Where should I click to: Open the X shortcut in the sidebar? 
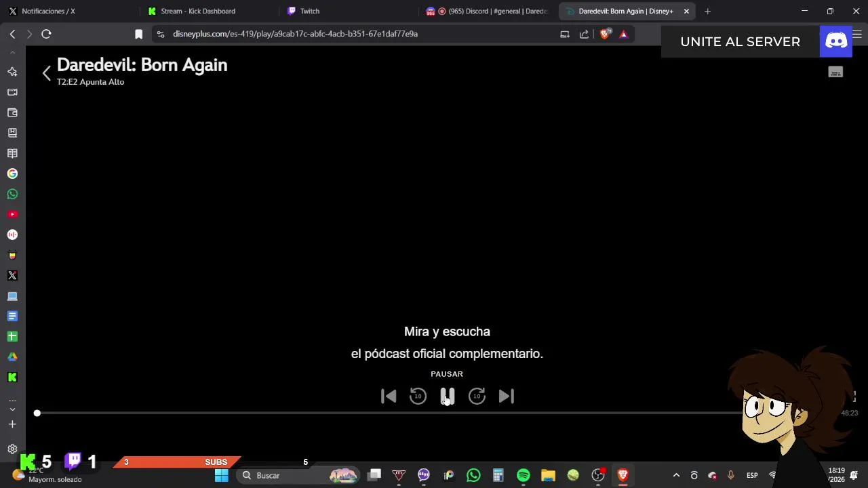[12, 275]
